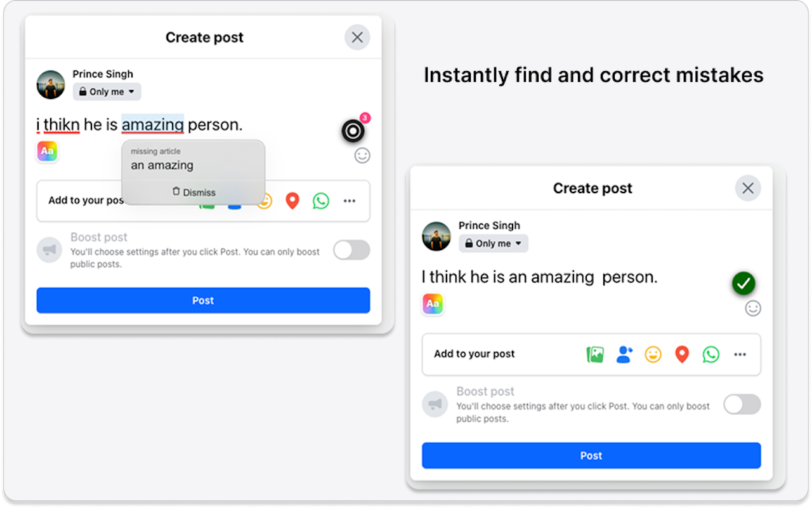812x508 pixels.
Task: Dismiss the missing article suggestion
Action: pos(193,192)
